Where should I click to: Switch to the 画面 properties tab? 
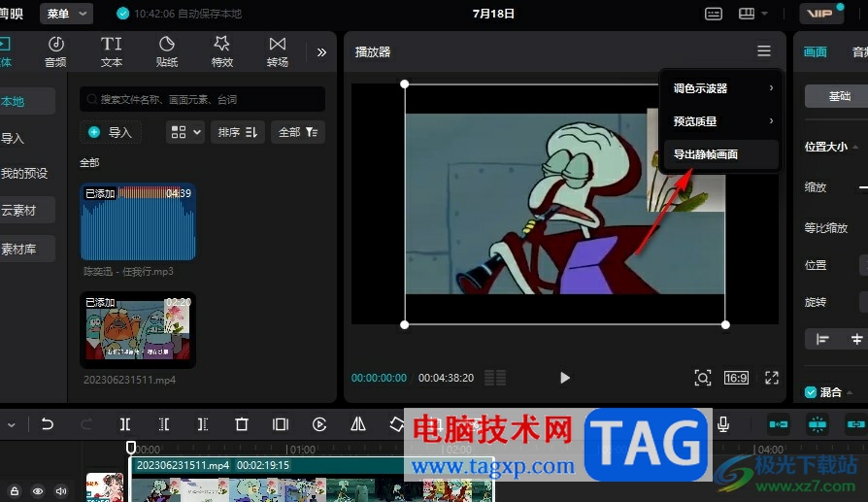pyautogui.click(x=815, y=52)
